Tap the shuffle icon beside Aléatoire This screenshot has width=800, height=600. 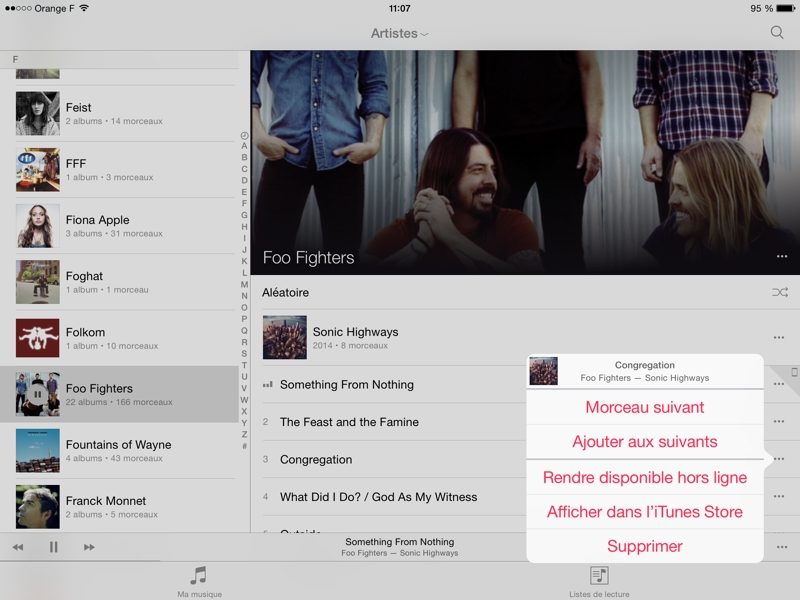coord(780,292)
